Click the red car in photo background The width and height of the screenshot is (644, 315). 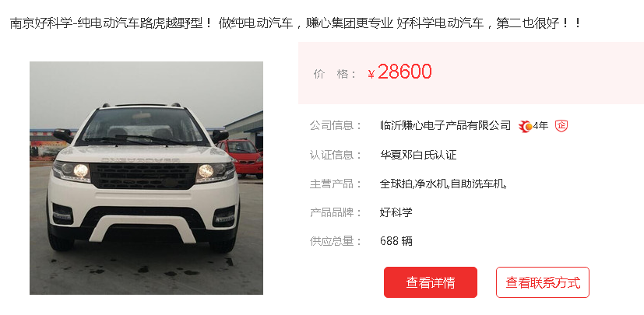[241, 158]
